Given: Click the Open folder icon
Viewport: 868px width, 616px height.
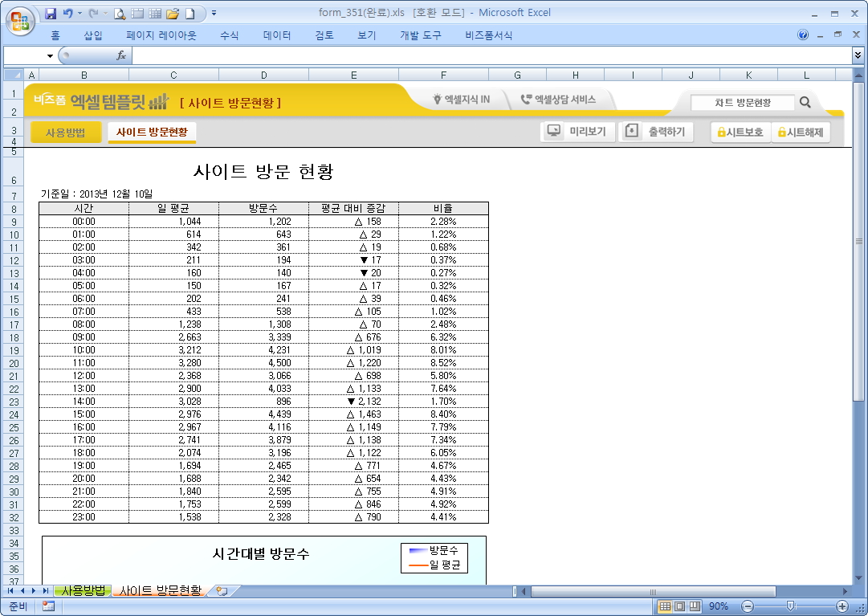Looking at the screenshot, I should point(172,14).
